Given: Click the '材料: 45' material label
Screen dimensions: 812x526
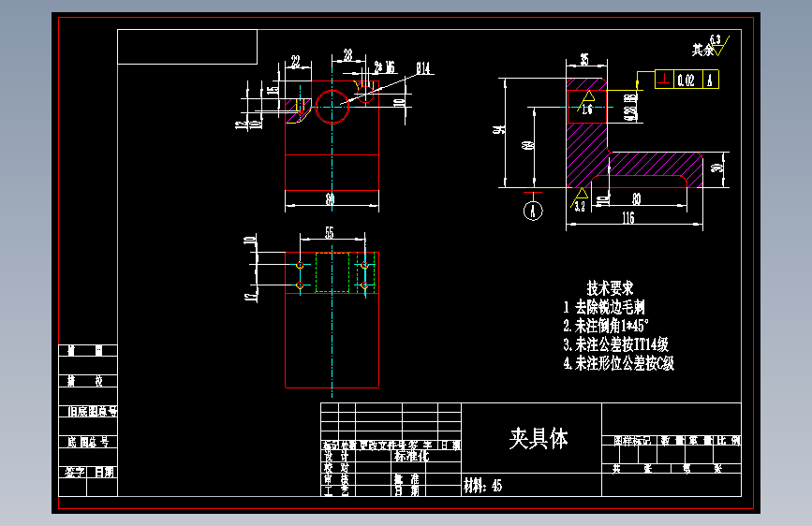Looking at the screenshot, I should tap(482, 486).
